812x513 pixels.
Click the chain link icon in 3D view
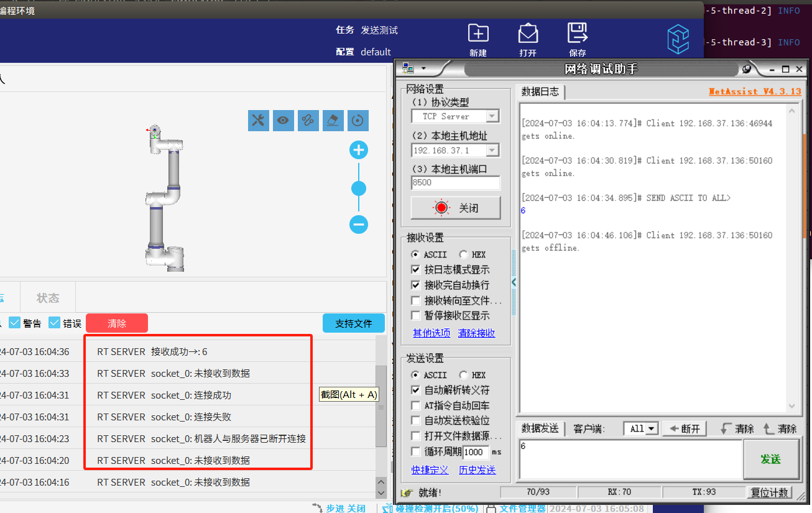(x=308, y=121)
